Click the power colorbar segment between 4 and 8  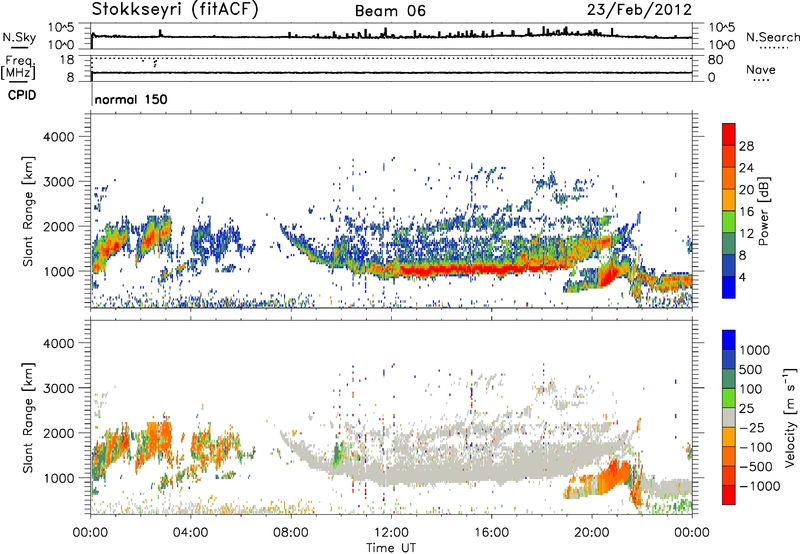pyautogui.click(x=729, y=265)
